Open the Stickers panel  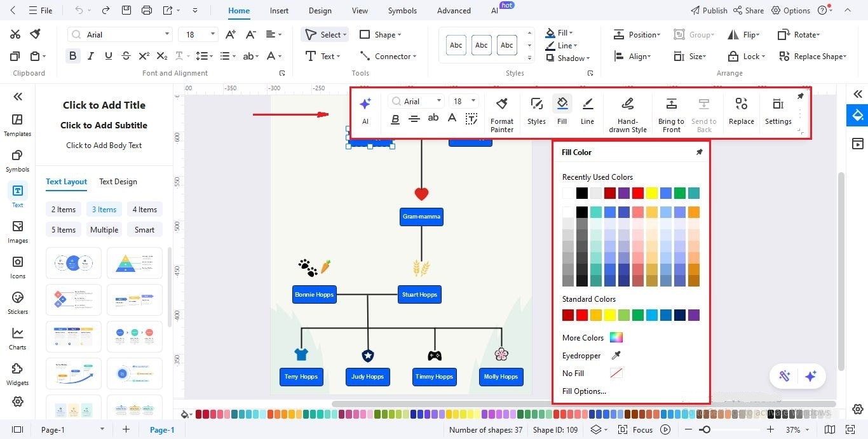(17, 302)
